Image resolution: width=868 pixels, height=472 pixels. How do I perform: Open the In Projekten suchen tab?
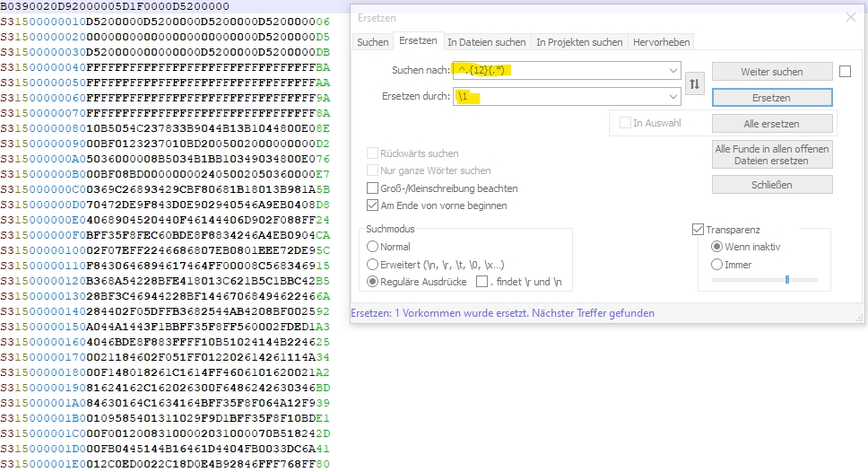click(579, 42)
